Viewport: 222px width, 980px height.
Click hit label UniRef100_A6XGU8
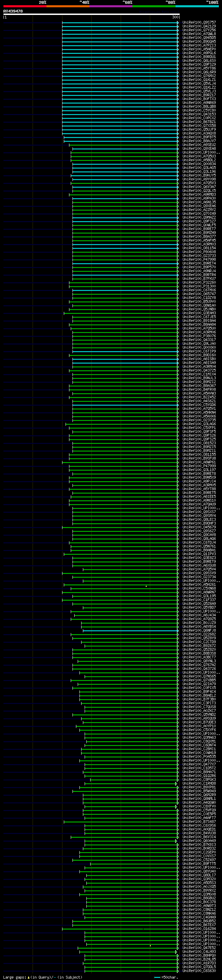[199, 566]
